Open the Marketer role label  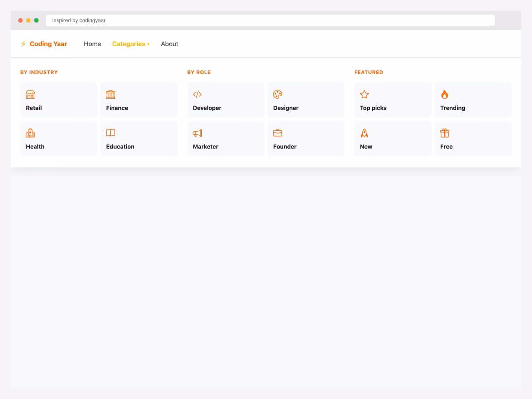pyautogui.click(x=206, y=146)
